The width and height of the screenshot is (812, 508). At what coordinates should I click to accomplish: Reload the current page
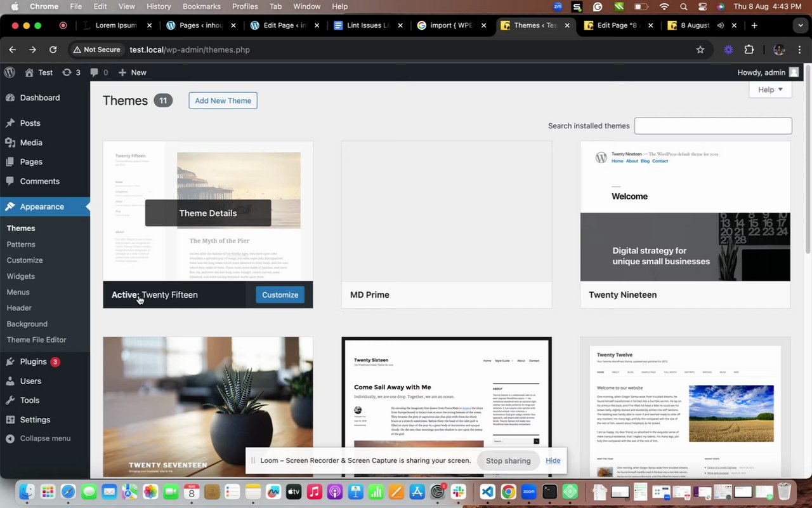click(x=53, y=50)
